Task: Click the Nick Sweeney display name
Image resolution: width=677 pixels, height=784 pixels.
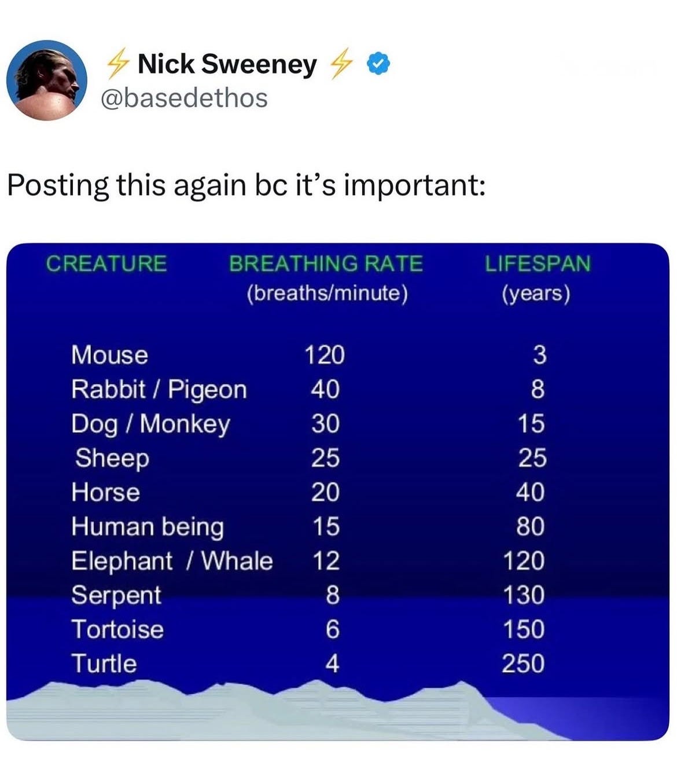Action: click(x=227, y=64)
